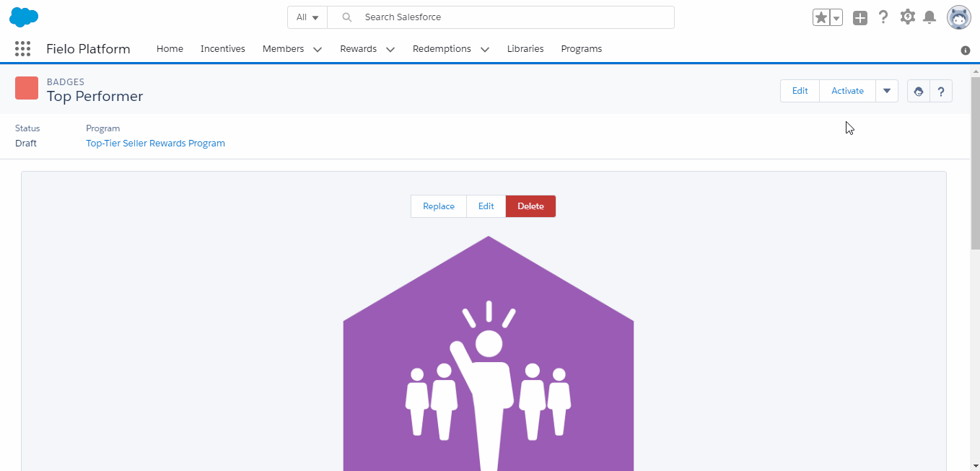Expand the Members tab chevron

pos(318,50)
